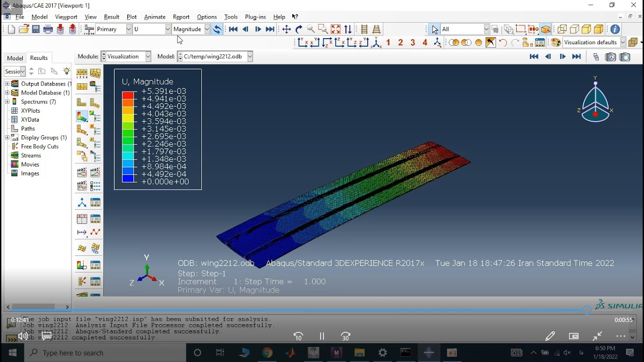Screen dimensions: 644x362
Task: Click the Free body cut icon in toolbox
Action: (82, 281)
